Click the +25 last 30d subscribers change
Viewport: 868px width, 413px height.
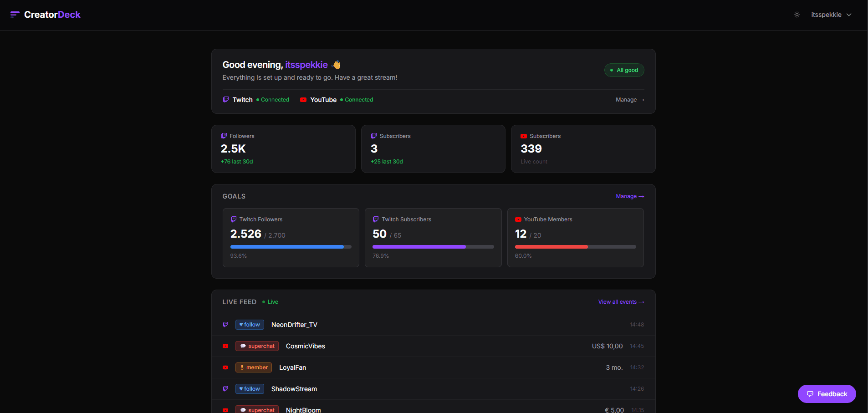point(387,162)
